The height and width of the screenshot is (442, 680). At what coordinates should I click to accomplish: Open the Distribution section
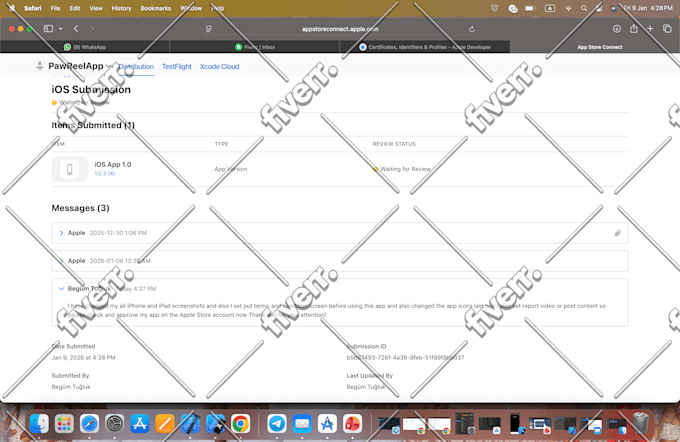point(136,66)
